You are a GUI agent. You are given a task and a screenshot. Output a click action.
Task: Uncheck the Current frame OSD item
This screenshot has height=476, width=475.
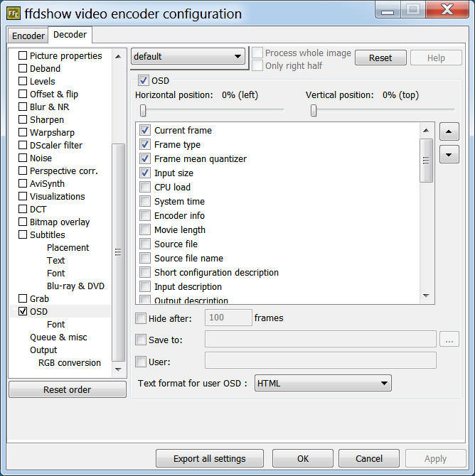(145, 130)
